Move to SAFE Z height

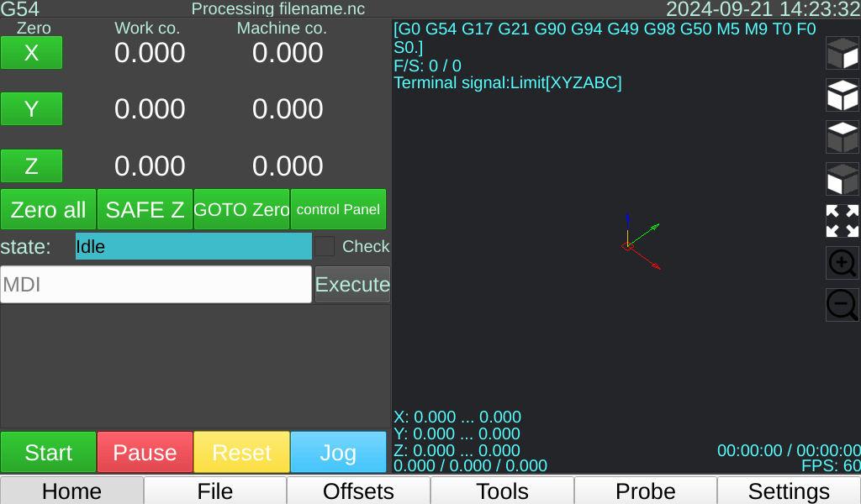[x=145, y=210]
